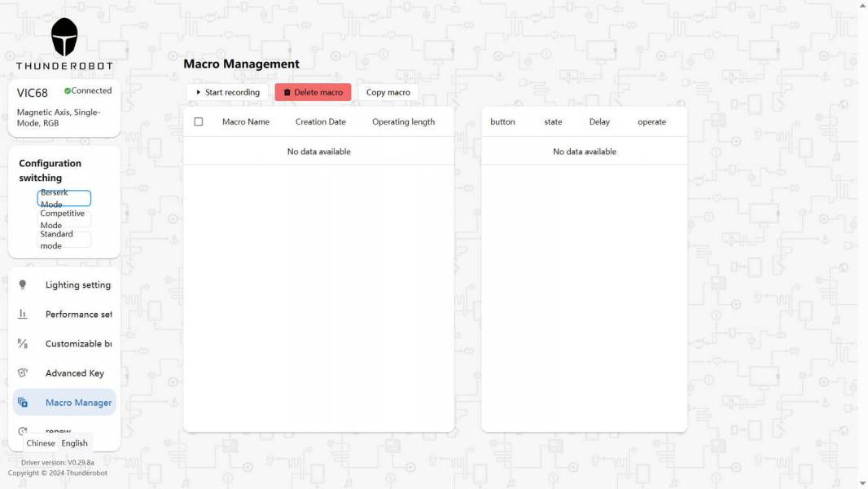The width and height of the screenshot is (868, 489).
Task: Click the Driver version V0.29.8a text
Action: pyautogui.click(x=58, y=462)
